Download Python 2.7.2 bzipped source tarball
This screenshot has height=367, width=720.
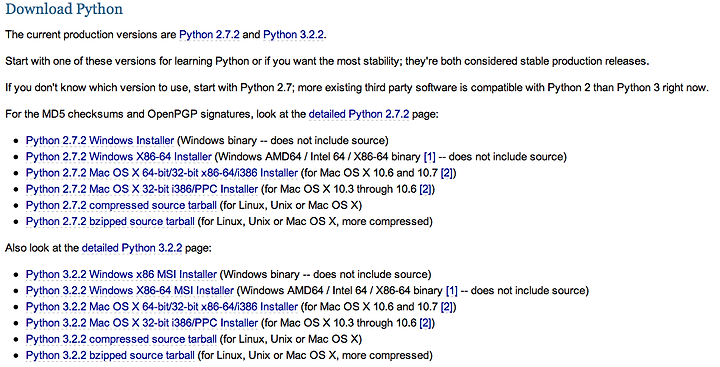point(110,221)
